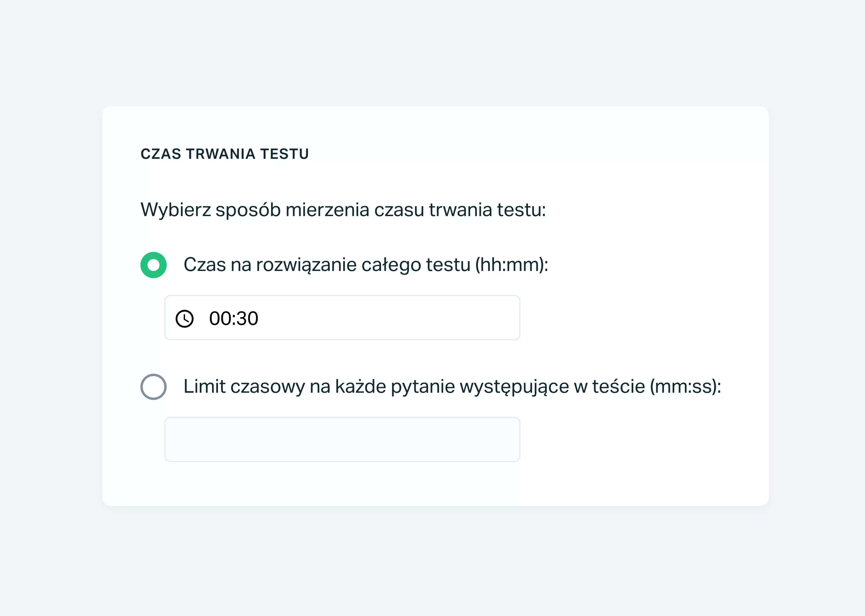
Task: Choose the per-question time limit radio button
Action: click(153, 386)
